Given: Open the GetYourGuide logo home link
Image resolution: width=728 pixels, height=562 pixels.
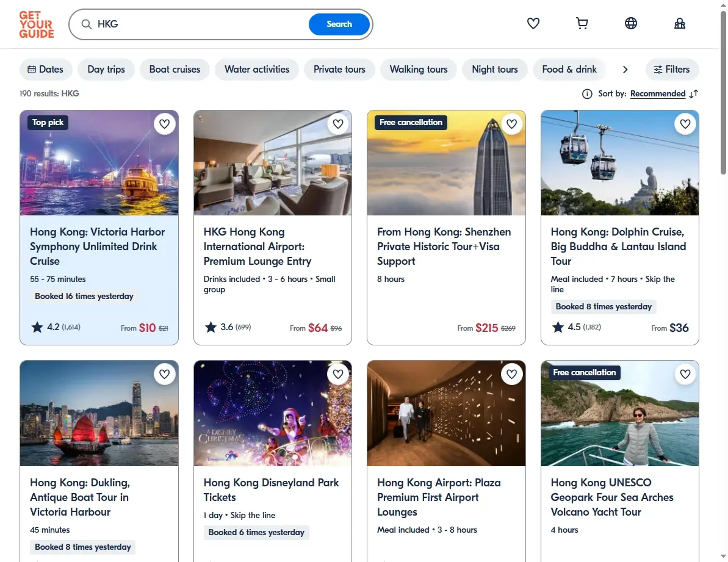Looking at the screenshot, I should tap(37, 24).
